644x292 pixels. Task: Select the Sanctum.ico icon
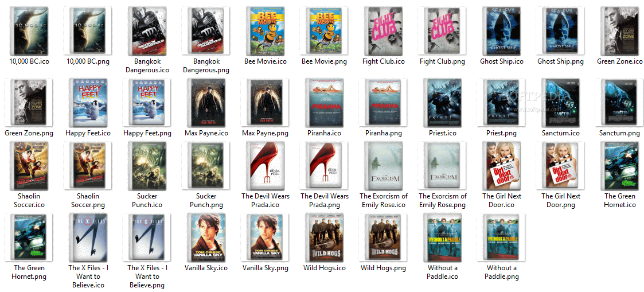coord(561,103)
